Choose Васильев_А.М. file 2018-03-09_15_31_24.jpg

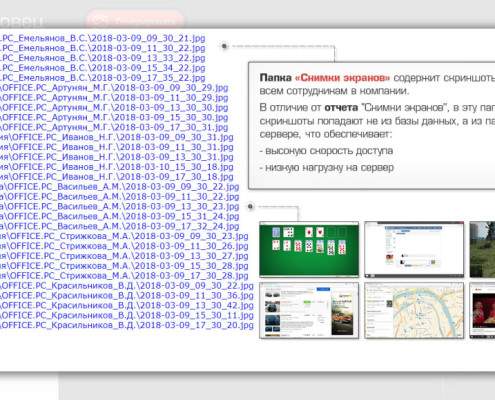click(x=120, y=217)
